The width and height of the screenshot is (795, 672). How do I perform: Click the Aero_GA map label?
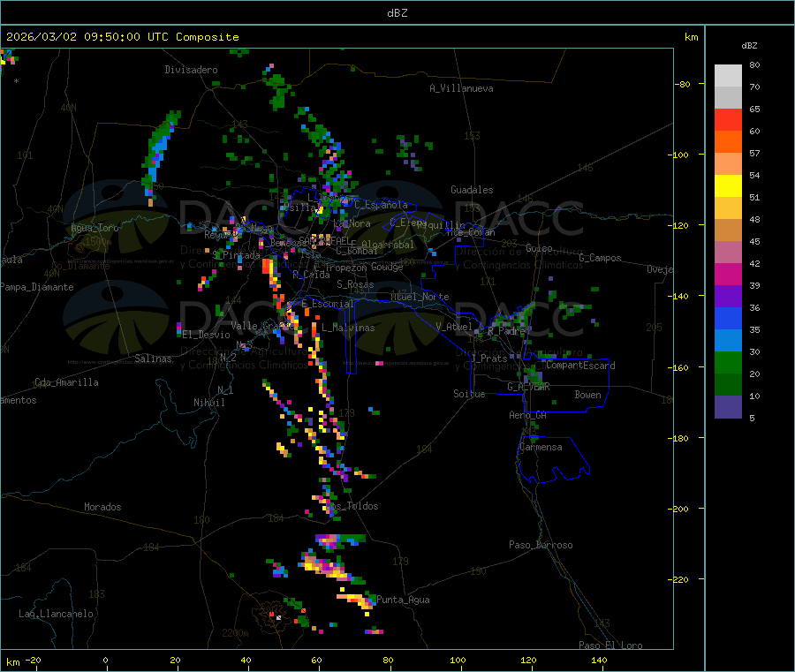tap(527, 415)
